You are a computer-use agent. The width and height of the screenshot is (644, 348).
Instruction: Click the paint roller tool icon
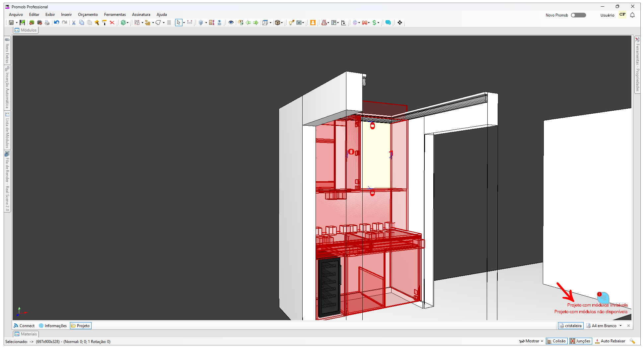coord(104,23)
